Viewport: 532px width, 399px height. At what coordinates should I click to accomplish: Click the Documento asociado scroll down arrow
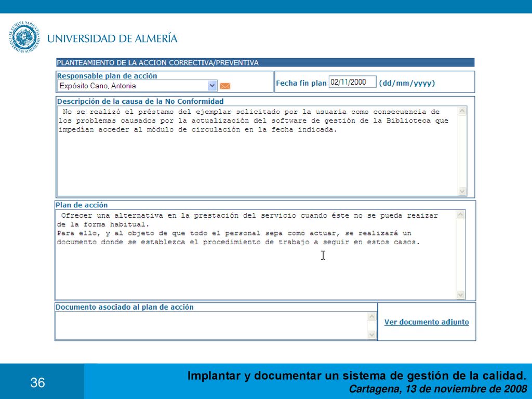[372, 335]
